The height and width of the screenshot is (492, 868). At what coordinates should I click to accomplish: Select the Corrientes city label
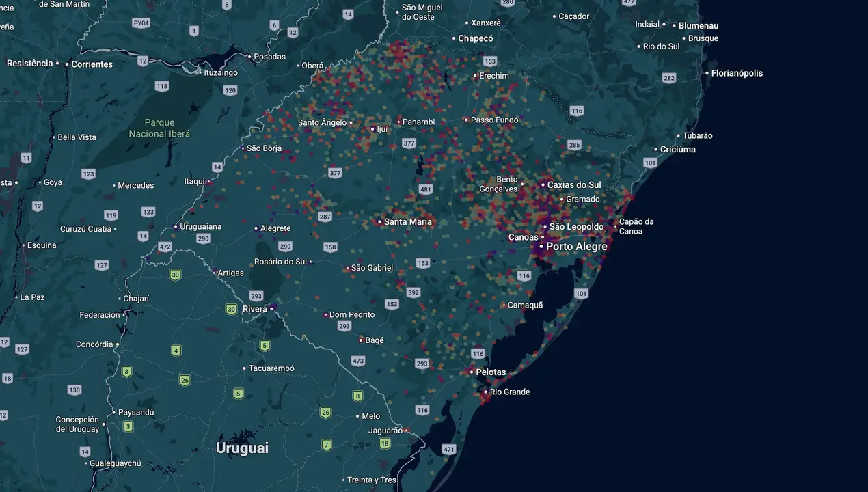point(92,64)
